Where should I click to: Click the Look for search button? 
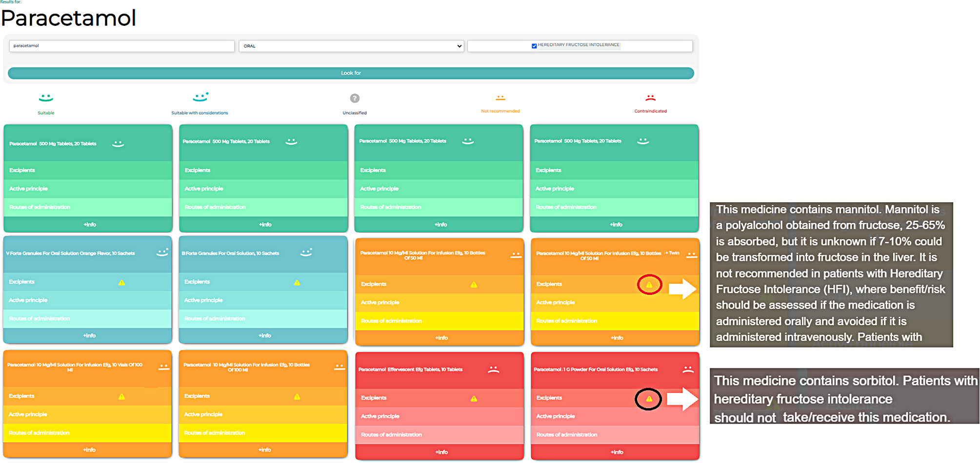[351, 73]
